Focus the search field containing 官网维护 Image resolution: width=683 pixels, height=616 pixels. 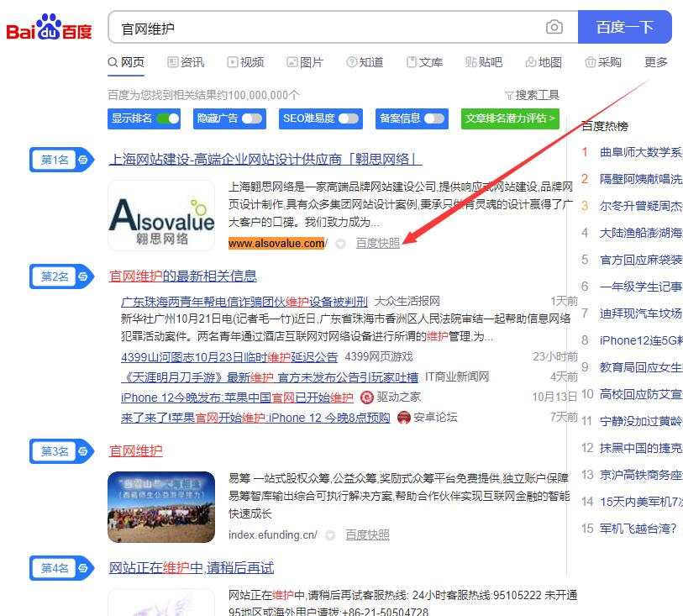coord(343,27)
